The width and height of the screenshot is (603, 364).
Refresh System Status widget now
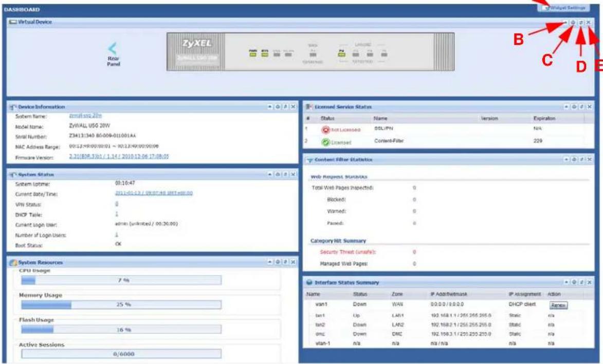(x=285, y=175)
